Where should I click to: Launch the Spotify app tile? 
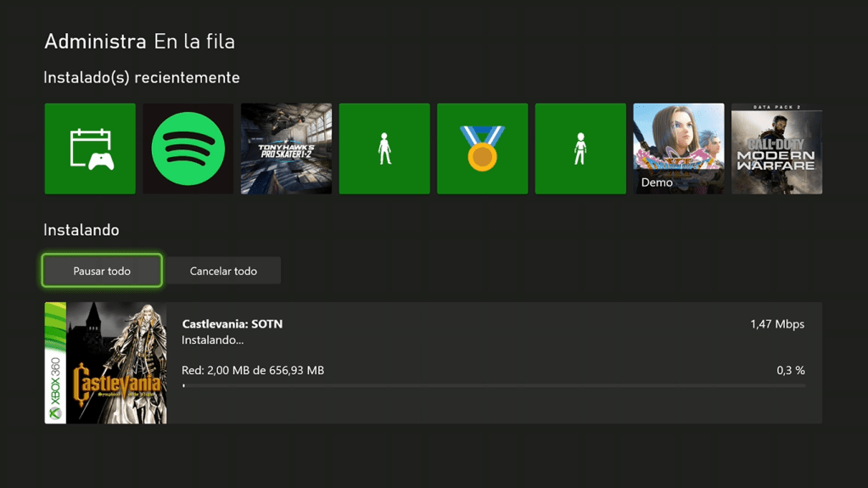[x=188, y=149]
